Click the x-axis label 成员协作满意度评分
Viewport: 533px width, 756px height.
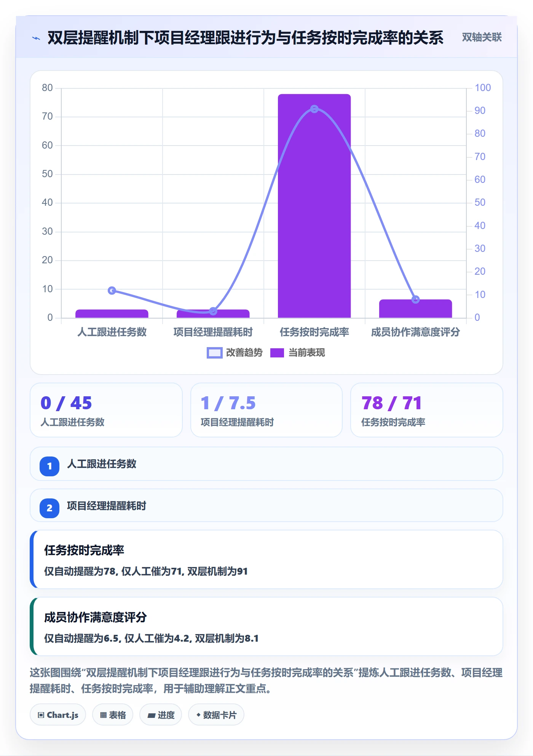tap(415, 332)
